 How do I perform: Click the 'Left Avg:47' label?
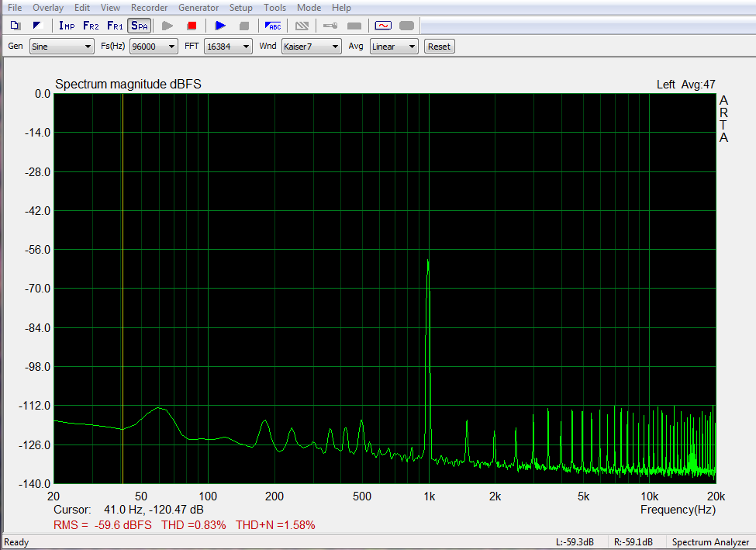click(685, 85)
